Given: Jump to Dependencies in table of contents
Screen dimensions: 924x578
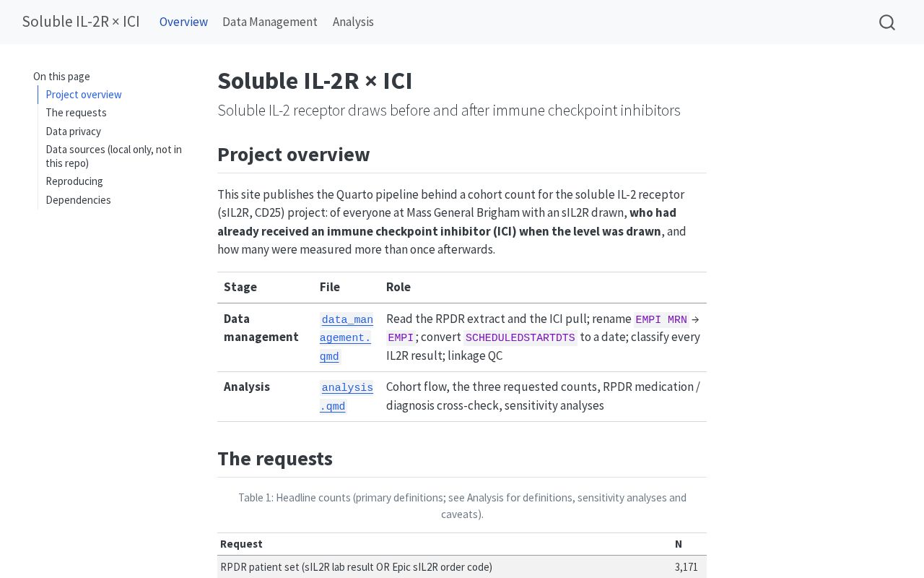Looking at the screenshot, I should 78,200.
